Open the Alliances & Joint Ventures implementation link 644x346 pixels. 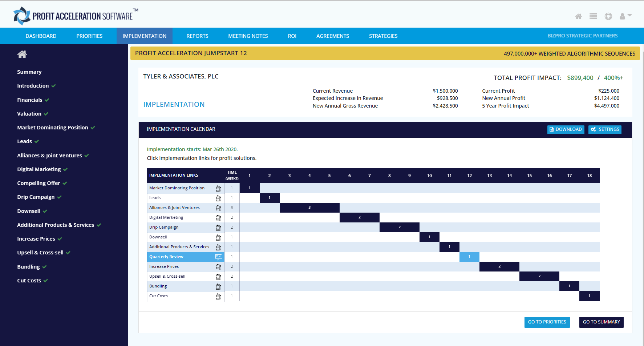(174, 208)
